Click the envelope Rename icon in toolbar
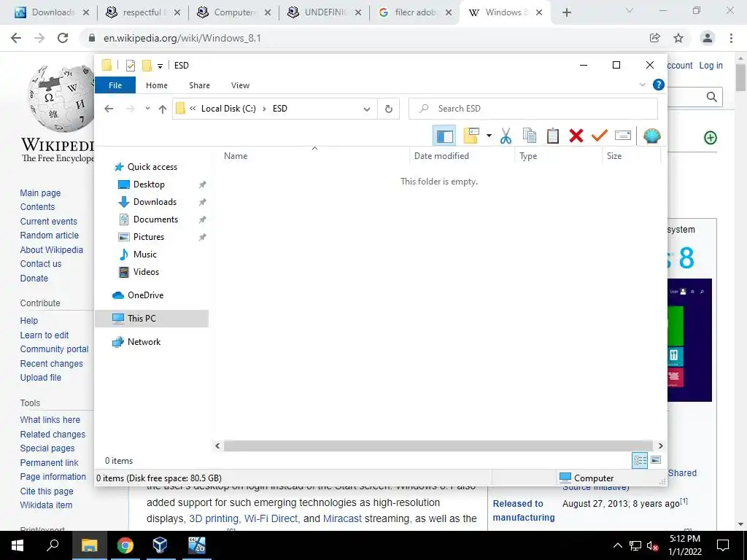The image size is (747, 560). (x=623, y=136)
